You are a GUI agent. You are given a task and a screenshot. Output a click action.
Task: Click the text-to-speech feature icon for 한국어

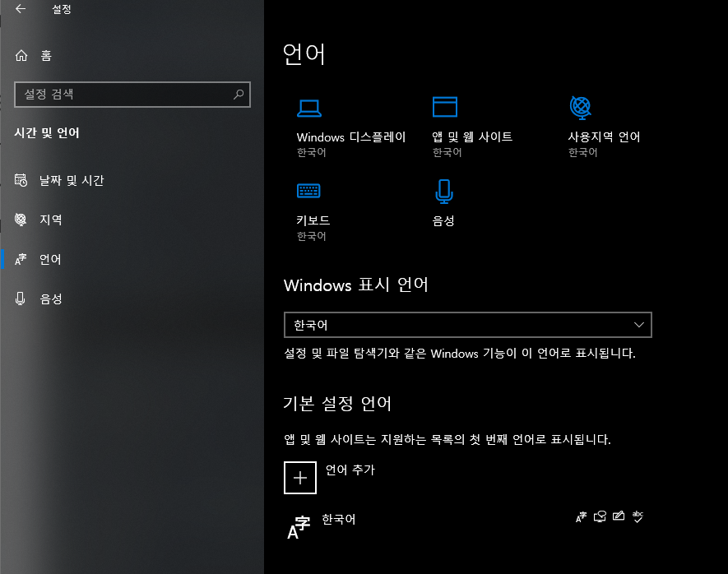600,516
